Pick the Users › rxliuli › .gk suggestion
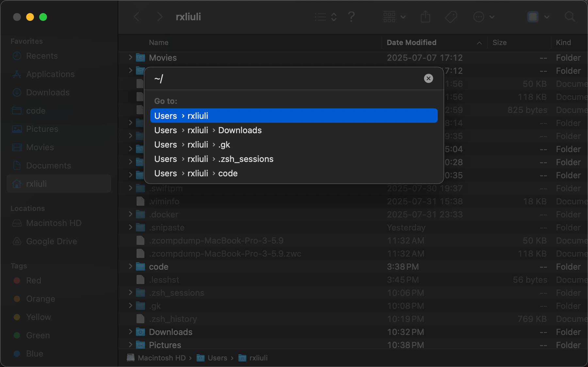 click(x=294, y=145)
